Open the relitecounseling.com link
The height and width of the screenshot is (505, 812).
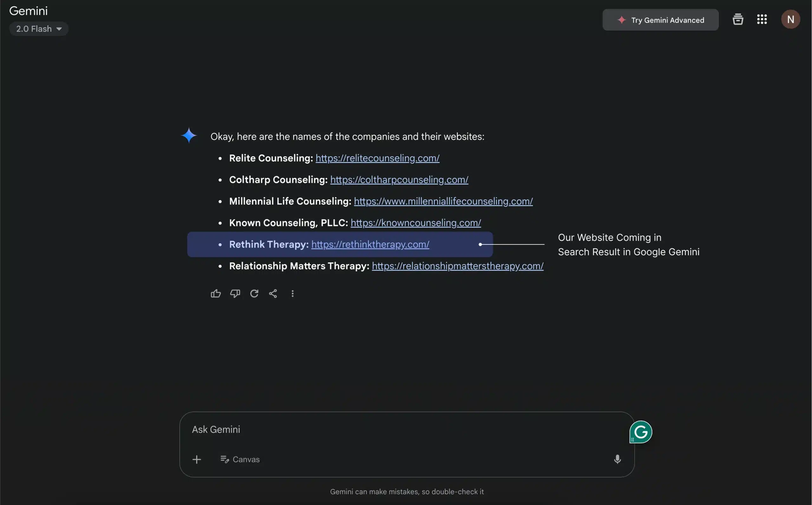[x=377, y=158]
